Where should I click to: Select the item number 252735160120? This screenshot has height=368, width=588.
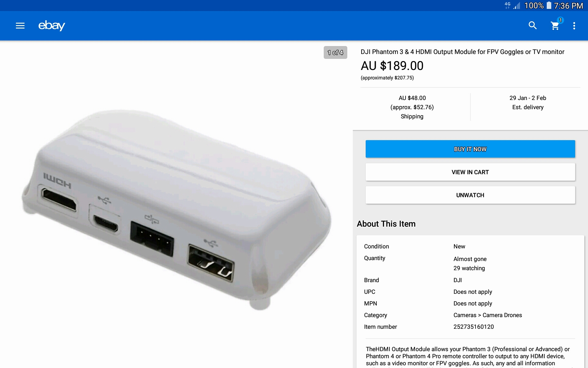(473, 327)
